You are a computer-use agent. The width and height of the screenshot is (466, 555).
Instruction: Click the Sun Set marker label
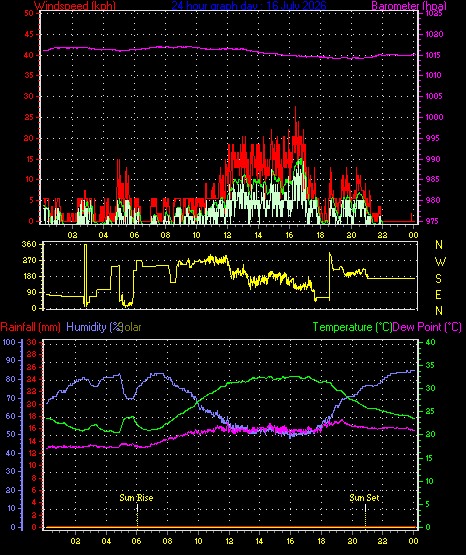[364, 498]
